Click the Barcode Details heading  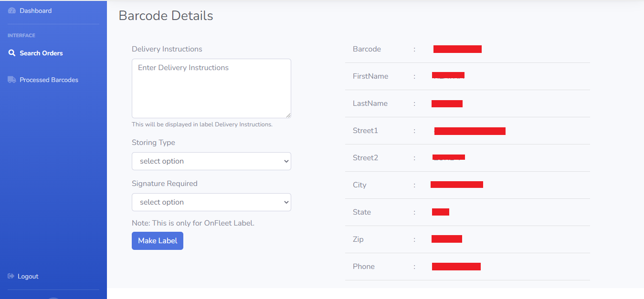(x=166, y=16)
